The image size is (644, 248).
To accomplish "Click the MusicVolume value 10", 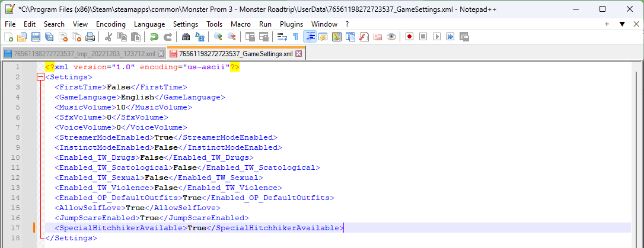I will tap(121, 107).
